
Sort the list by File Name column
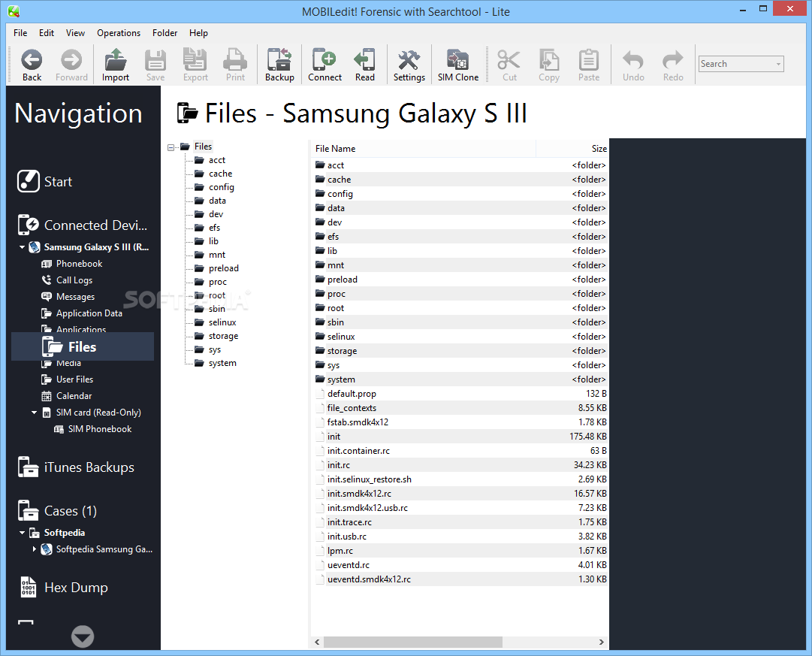423,148
